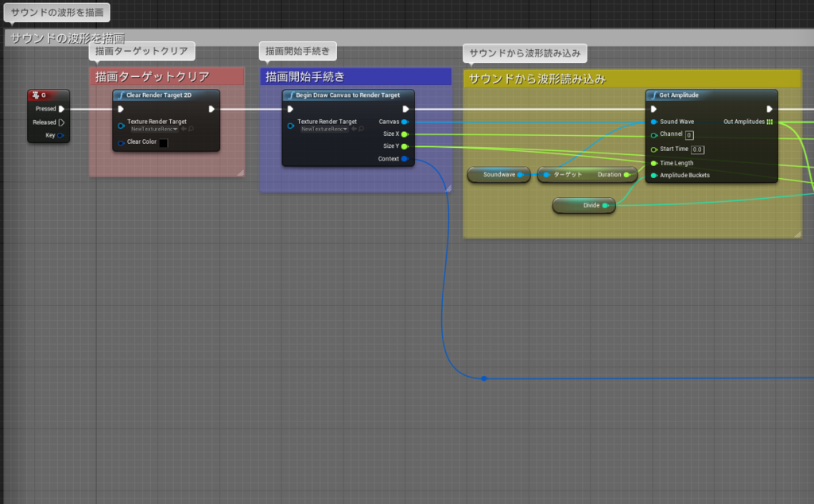
Task: Click Get Amplitude exec output pin
Action: coord(769,109)
